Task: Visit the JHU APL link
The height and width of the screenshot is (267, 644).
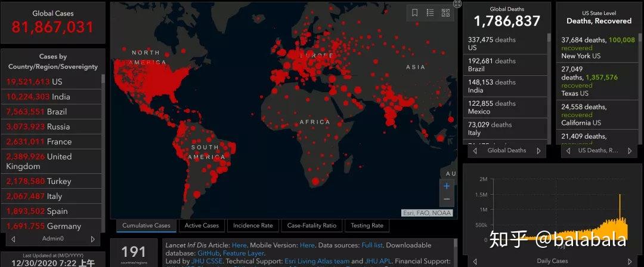Action: pos(378,261)
